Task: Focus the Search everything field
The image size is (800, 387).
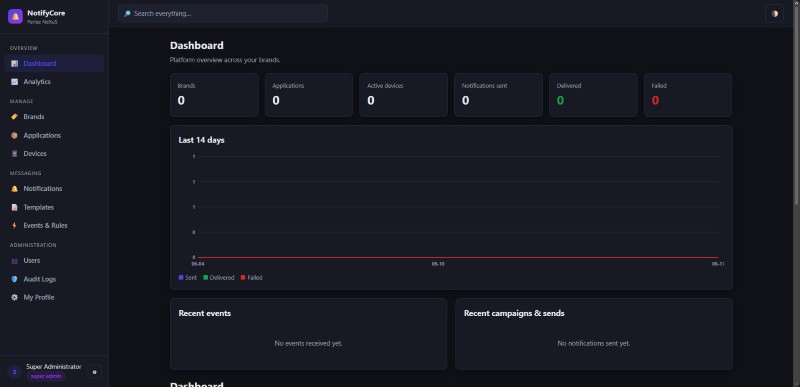Action: (223, 14)
